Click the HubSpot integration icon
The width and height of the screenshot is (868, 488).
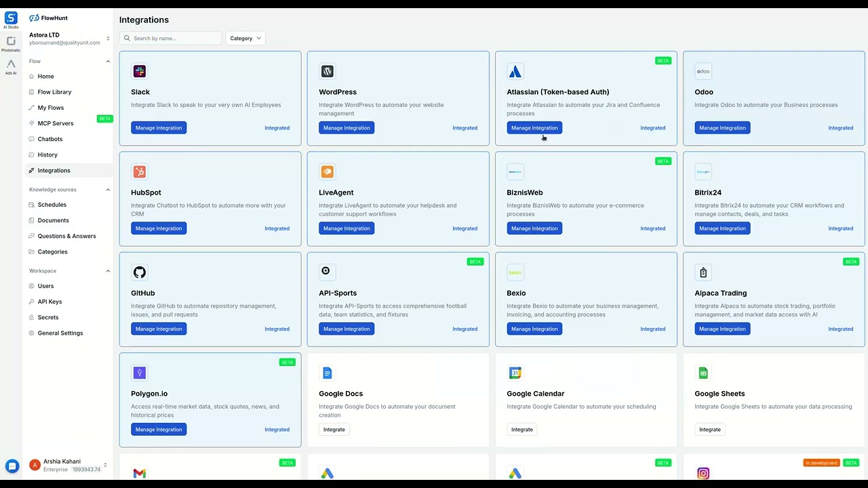[x=140, y=171]
